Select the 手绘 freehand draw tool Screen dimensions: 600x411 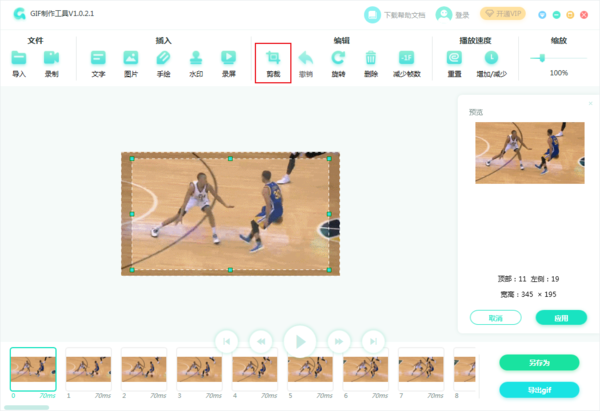pyautogui.click(x=163, y=58)
